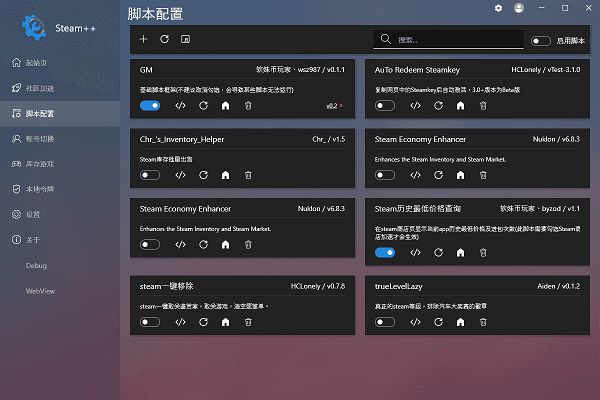Enable Steam Economy Enhancer in left column

(150, 245)
